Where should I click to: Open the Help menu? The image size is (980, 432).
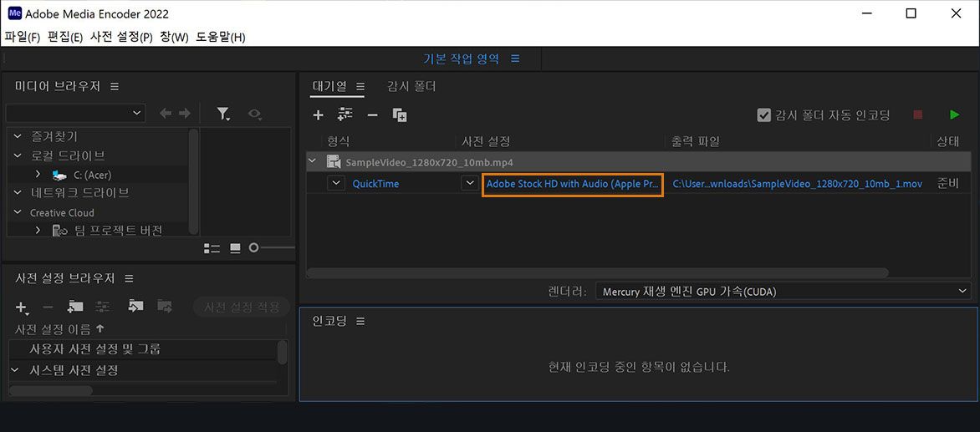(x=221, y=37)
